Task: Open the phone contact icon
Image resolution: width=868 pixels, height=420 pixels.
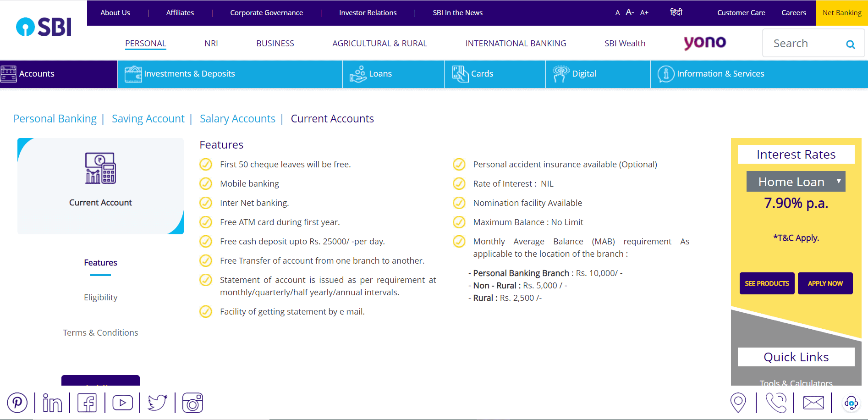Action: coord(776,403)
